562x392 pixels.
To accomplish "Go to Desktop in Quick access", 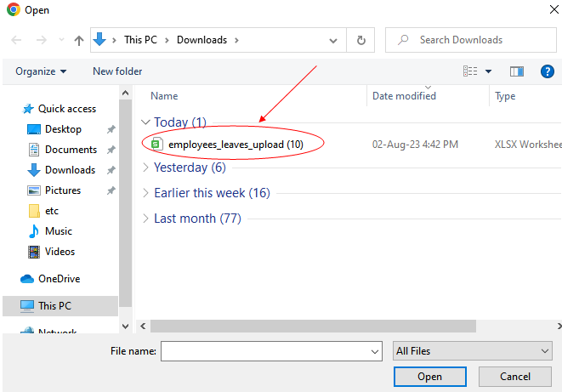I will pyautogui.click(x=63, y=129).
